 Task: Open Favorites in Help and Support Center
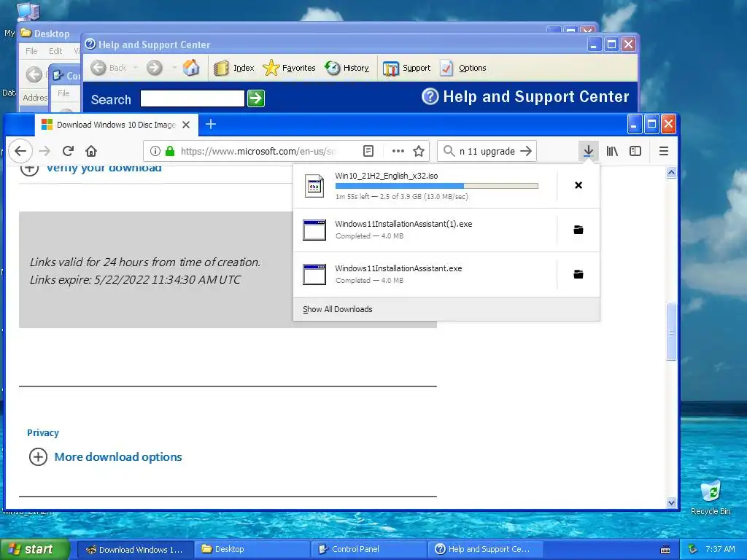click(289, 68)
